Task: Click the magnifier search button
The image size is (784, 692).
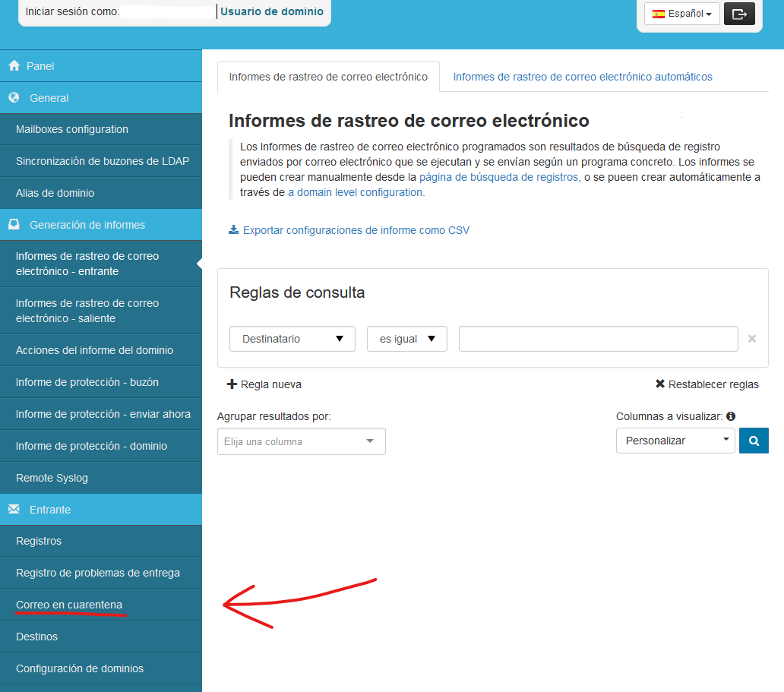Action: point(754,441)
